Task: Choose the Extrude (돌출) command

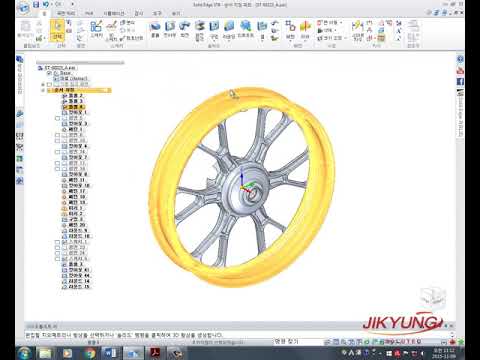Action: click(155, 29)
